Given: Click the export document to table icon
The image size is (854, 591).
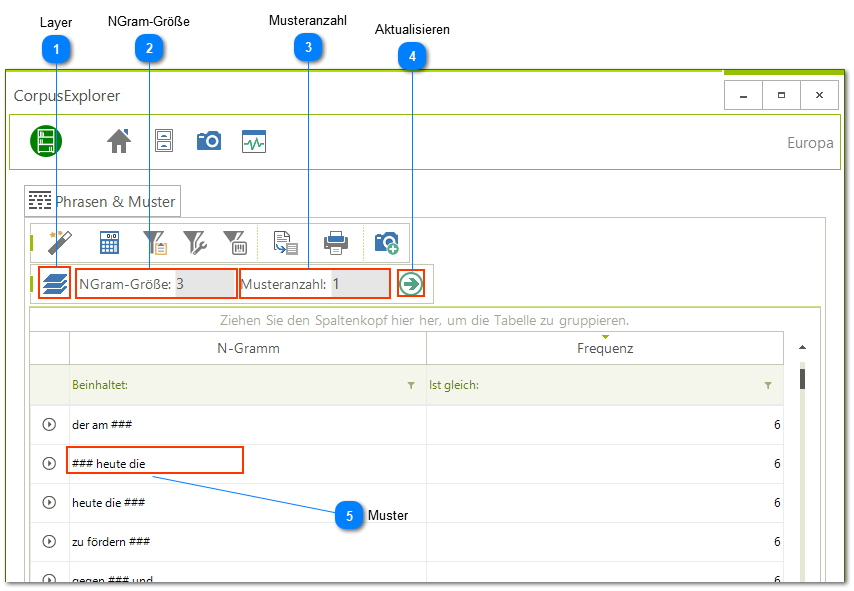Looking at the screenshot, I should click(x=285, y=242).
